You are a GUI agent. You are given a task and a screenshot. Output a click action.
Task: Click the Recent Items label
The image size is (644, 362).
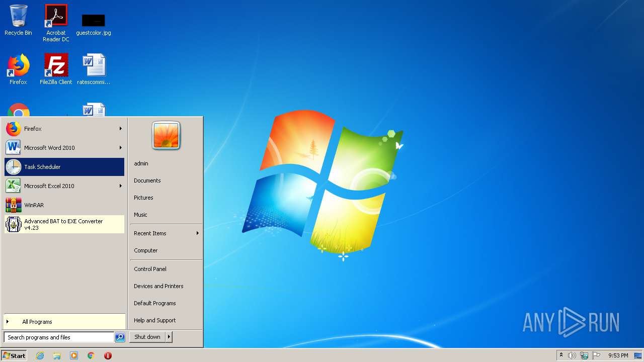tap(150, 233)
